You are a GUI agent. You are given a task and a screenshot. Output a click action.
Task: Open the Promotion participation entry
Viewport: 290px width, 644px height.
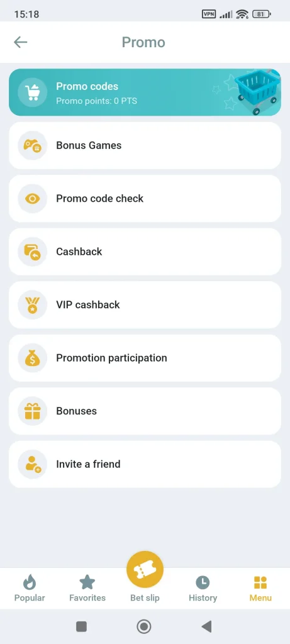tap(145, 358)
